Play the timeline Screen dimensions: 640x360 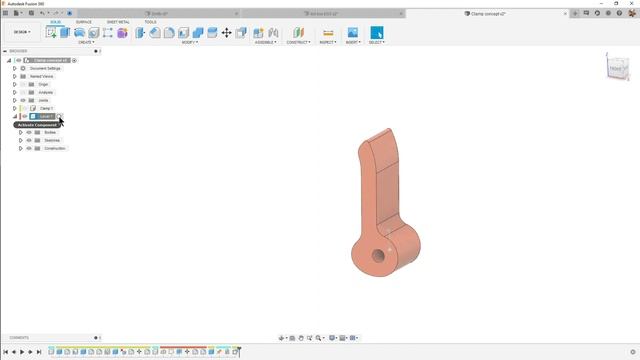click(x=22, y=352)
